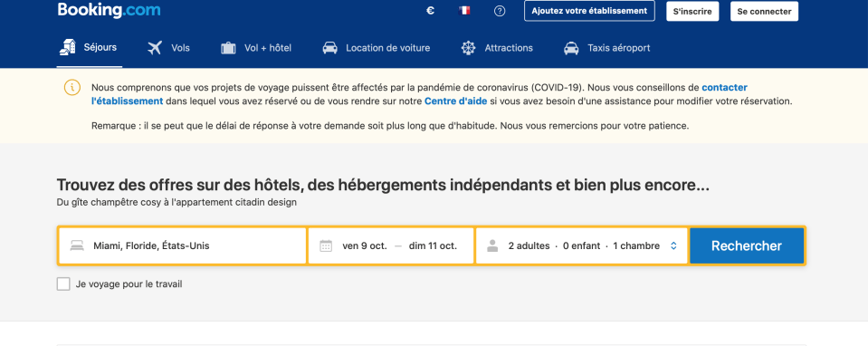868x346 pixels.
Task: Toggle Je voyage pour le travail checkbox
Action: pos(63,284)
